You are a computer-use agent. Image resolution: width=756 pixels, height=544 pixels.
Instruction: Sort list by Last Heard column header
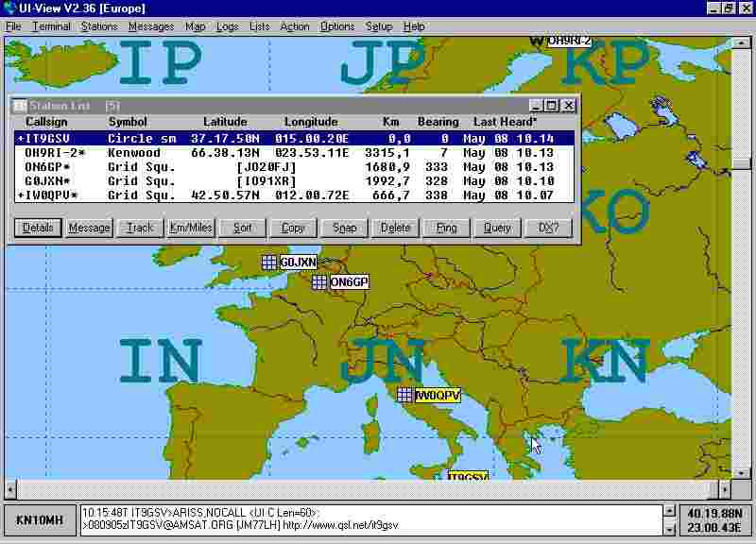pyautogui.click(x=505, y=122)
